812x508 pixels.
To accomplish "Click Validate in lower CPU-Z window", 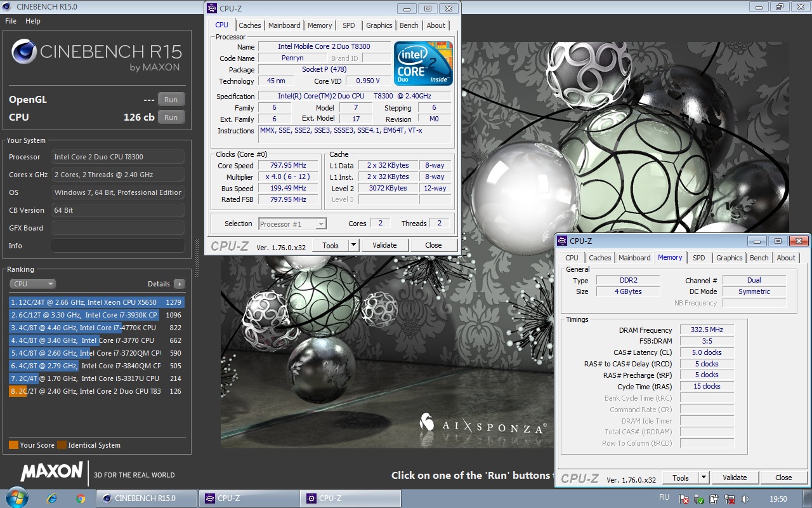I will tap(735, 478).
